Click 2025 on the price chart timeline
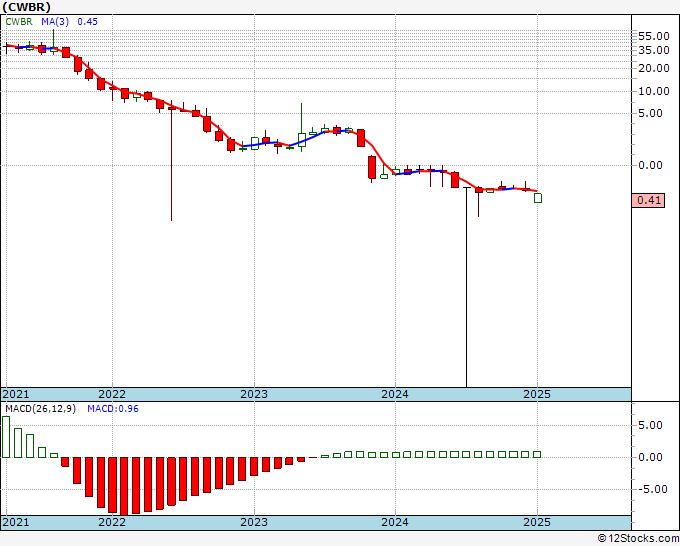The image size is (680, 546). 537,394
